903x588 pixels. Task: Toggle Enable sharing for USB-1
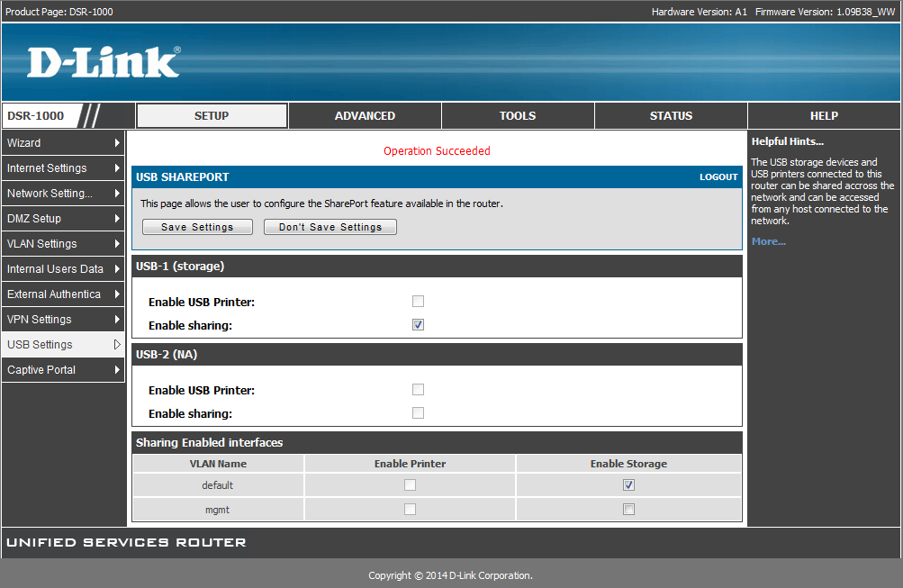pos(418,325)
